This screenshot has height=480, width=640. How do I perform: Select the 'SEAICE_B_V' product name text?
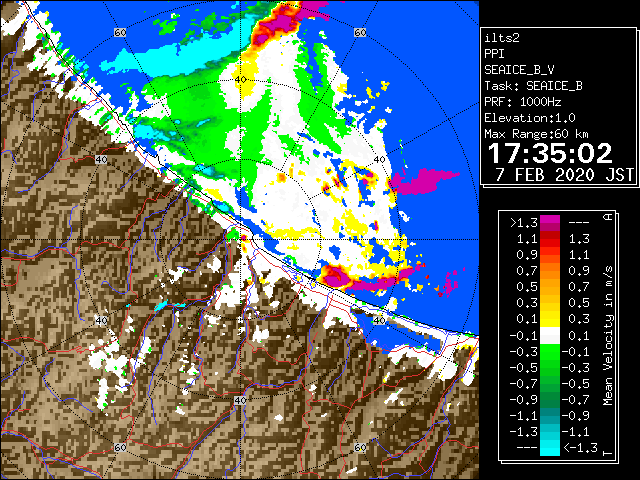[x=519, y=70]
